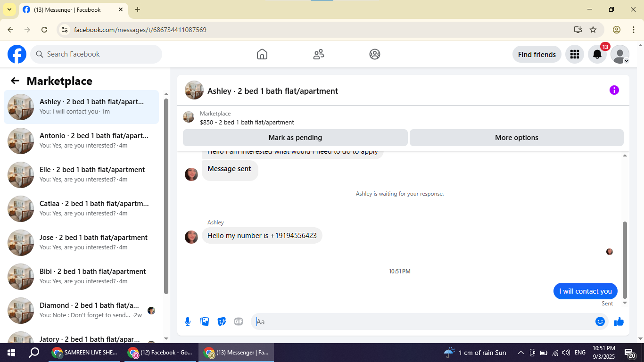Screen dimensions: 644x362
Task: Open conversation information purple icon
Action: (614, 90)
